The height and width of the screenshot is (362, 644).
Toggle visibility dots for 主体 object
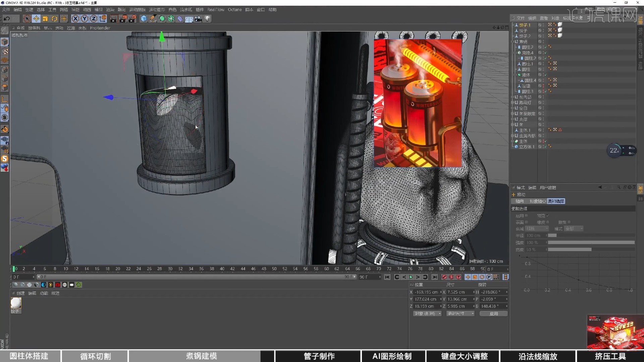tap(543, 141)
